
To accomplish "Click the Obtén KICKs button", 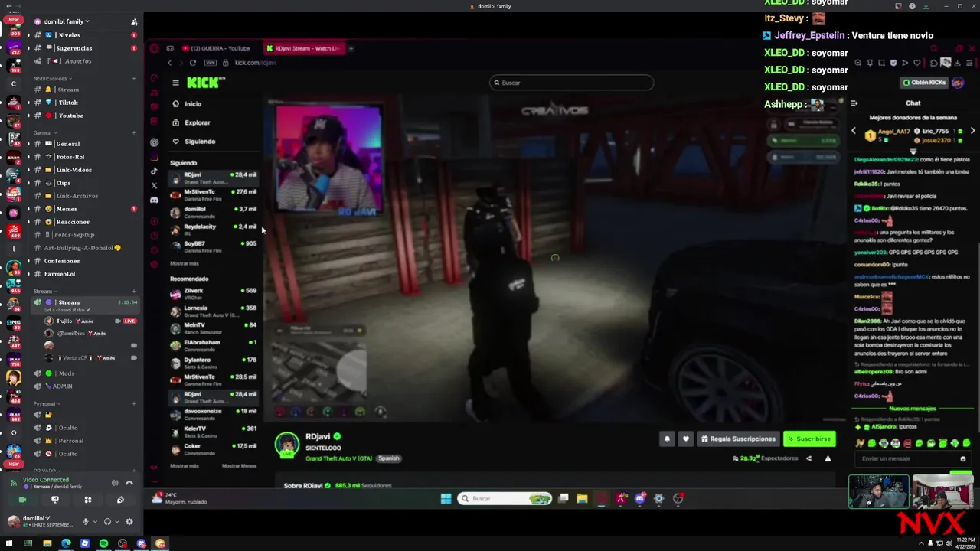I will (924, 83).
